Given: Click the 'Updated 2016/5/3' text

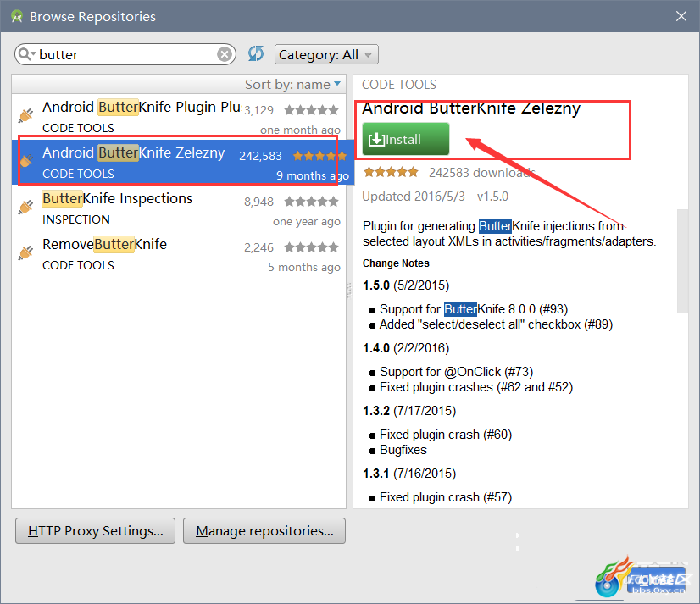Looking at the screenshot, I should point(414,197).
